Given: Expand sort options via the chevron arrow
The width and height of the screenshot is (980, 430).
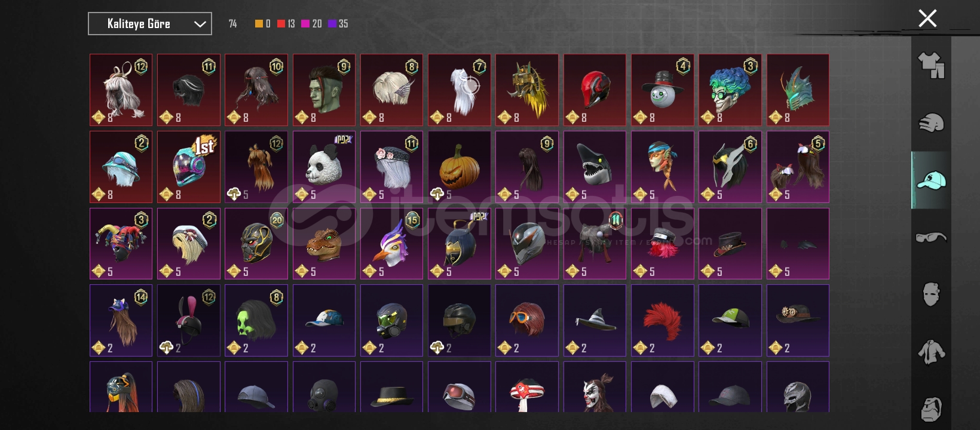Looking at the screenshot, I should (200, 24).
